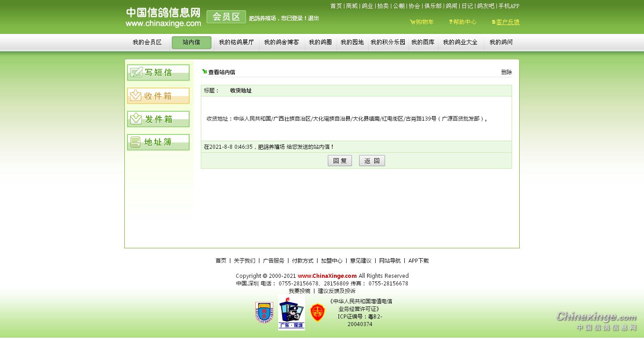Switch to 我的会员区 tab
This screenshot has height=339, width=644.
tap(147, 42)
